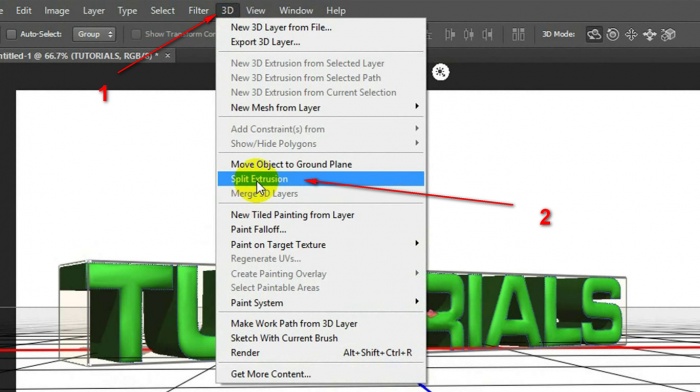This screenshot has height=392, width=700.
Task: Open the Filter menu
Action: pos(198,10)
